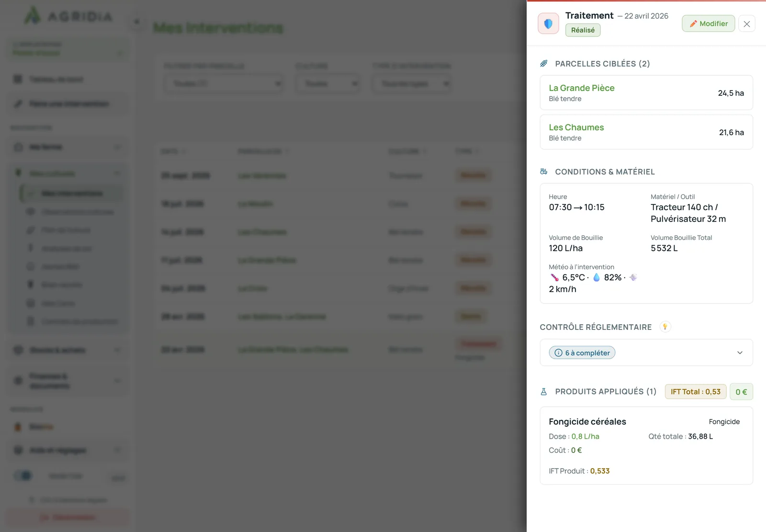Click the total quantity 36,88 L
Viewport: 766px width, 532px height.
[x=700, y=436]
